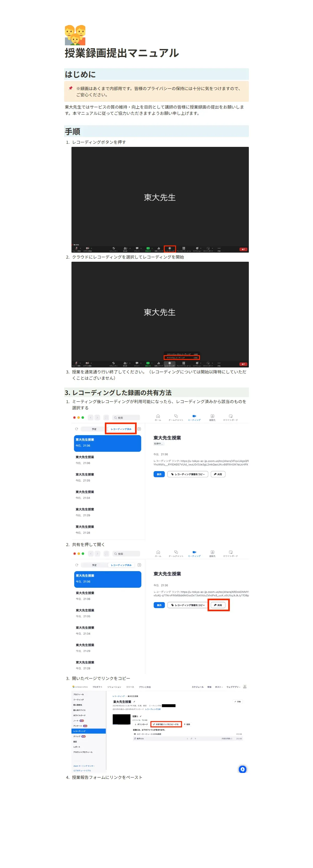Click ダウンロード button on the Zoom web page

click(x=141, y=724)
